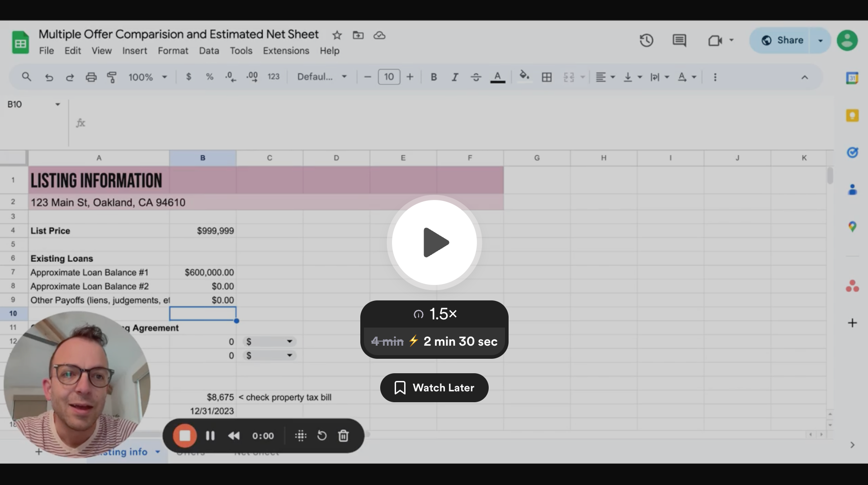Restart the recording with circular arrow icon
Image resolution: width=868 pixels, height=485 pixels.
coord(321,436)
